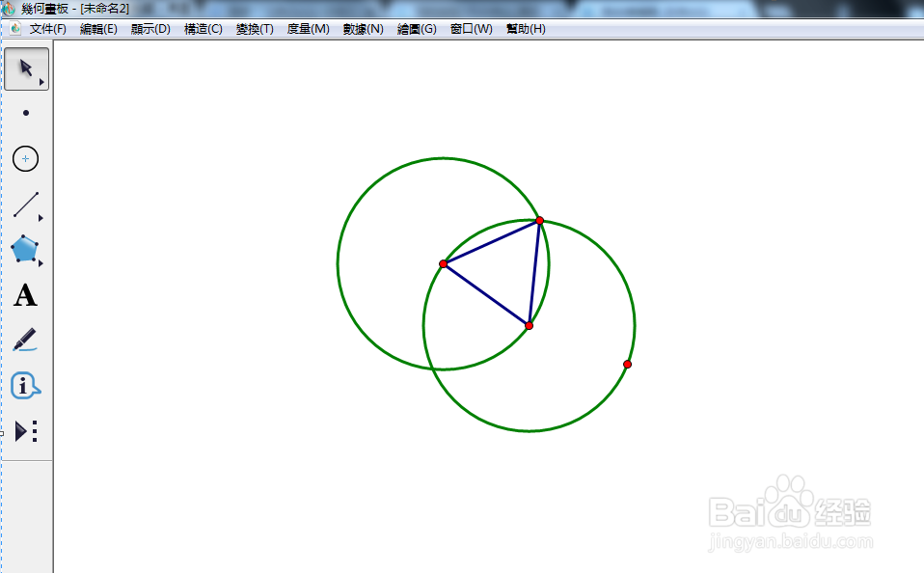Select the Straightedge line tool
924x573 pixels.
point(26,204)
